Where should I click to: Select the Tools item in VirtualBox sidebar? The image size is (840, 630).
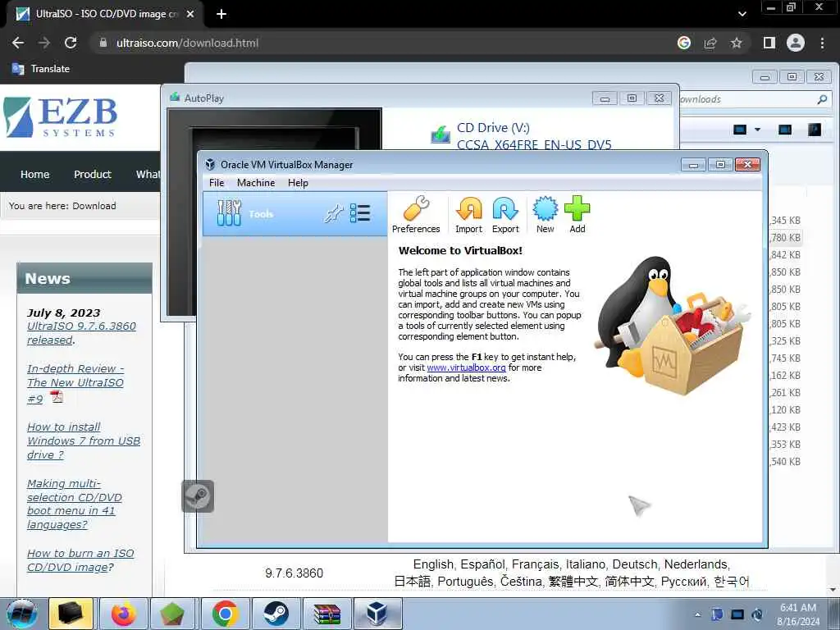[x=294, y=214]
